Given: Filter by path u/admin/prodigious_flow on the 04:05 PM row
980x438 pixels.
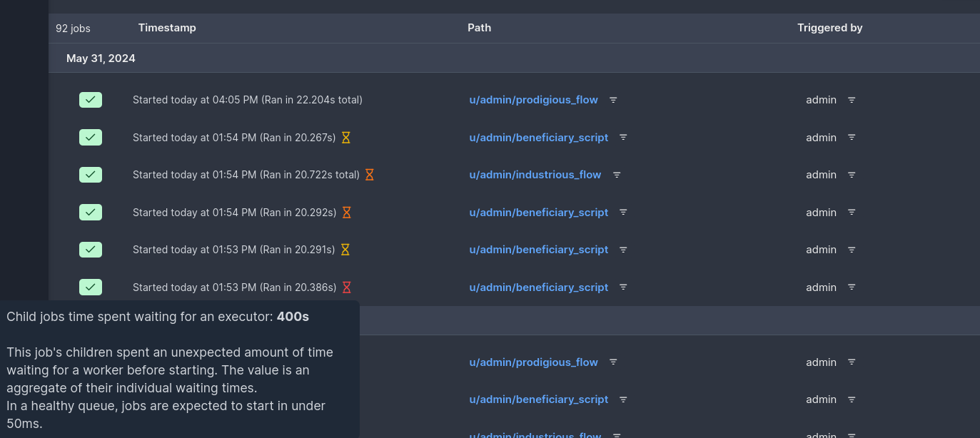Looking at the screenshot, I should (x=613, y=100).
